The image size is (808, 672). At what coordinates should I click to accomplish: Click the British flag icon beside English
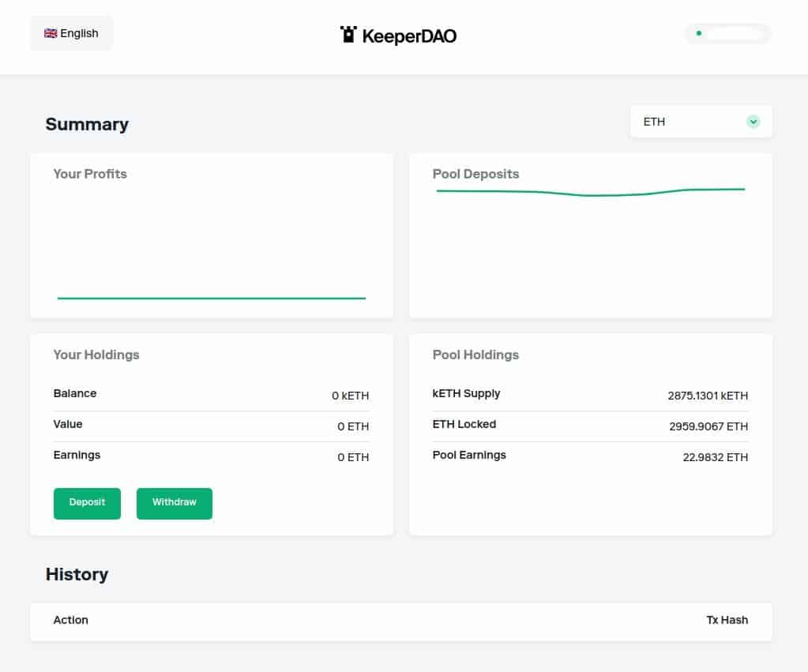coord(50,33)
